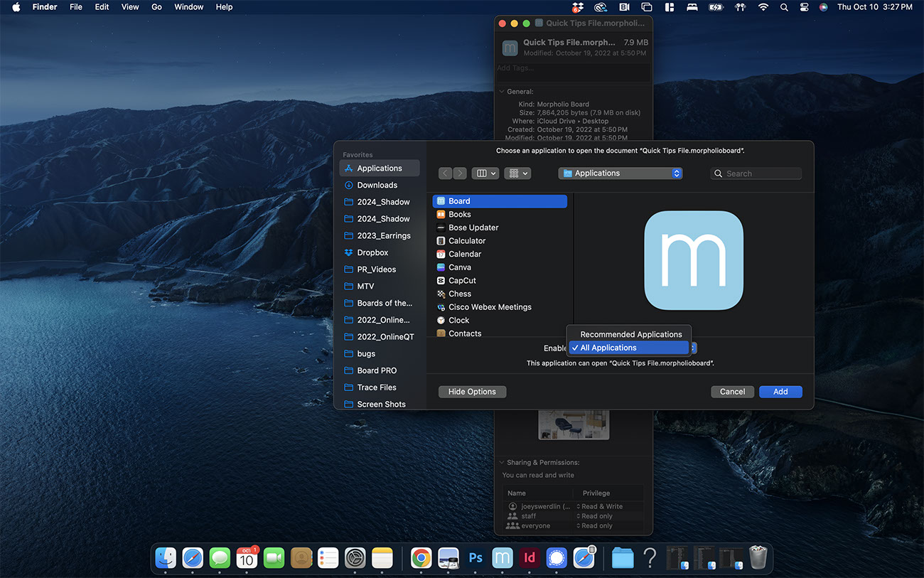Viewport: 924px width, 578px height.
Task: Select All Applications menu option
Action: click(629, 348)
